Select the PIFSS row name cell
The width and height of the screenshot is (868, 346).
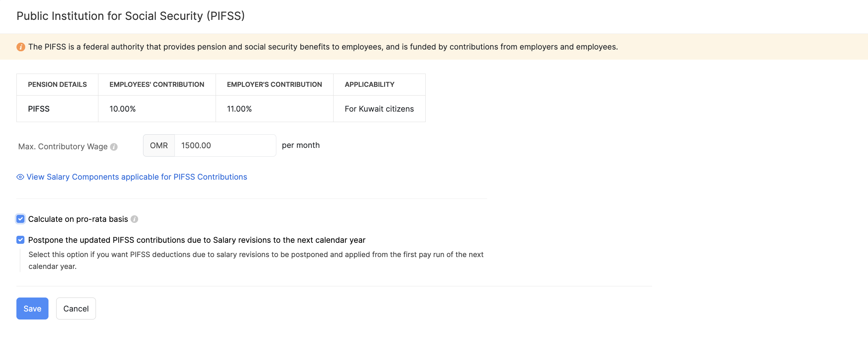(x=39, y=109)
